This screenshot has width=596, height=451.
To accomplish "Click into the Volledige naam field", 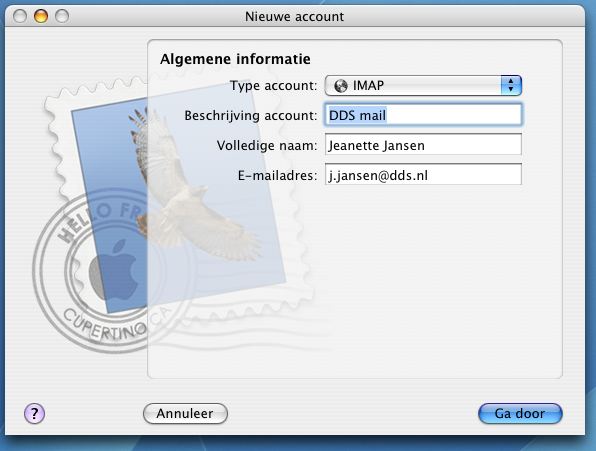I will click(x=423, y=145).
